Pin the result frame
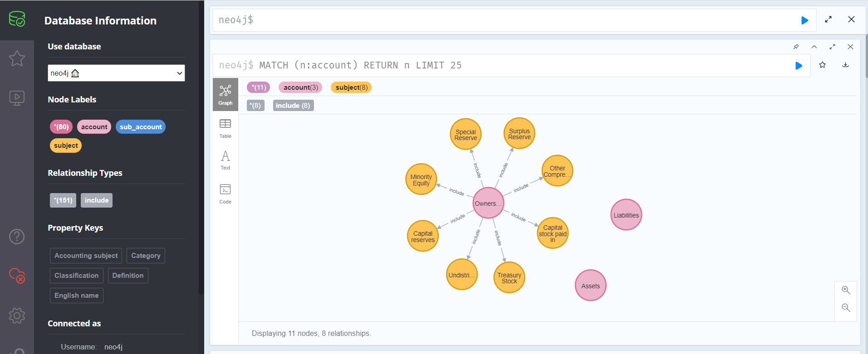The height and width of the screenshot is (354, 868). [x=796, y=47]
